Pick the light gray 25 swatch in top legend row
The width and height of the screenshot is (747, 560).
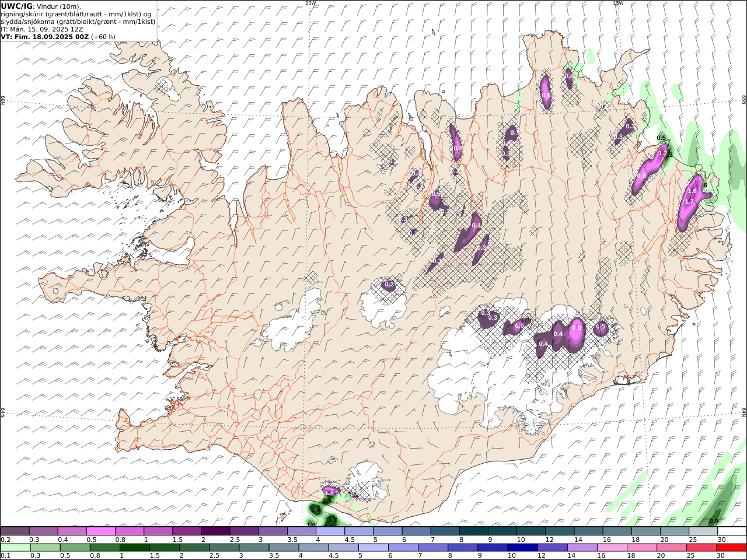pyautogui.click(x=703, y=531)
